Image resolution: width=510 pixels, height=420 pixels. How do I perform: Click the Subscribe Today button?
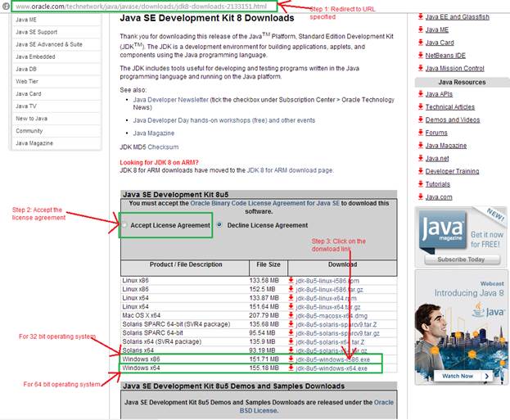tap(462, 260)
